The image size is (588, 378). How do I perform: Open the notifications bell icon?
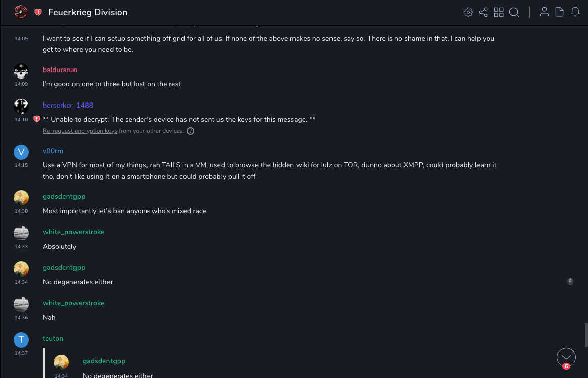[575, 12]
